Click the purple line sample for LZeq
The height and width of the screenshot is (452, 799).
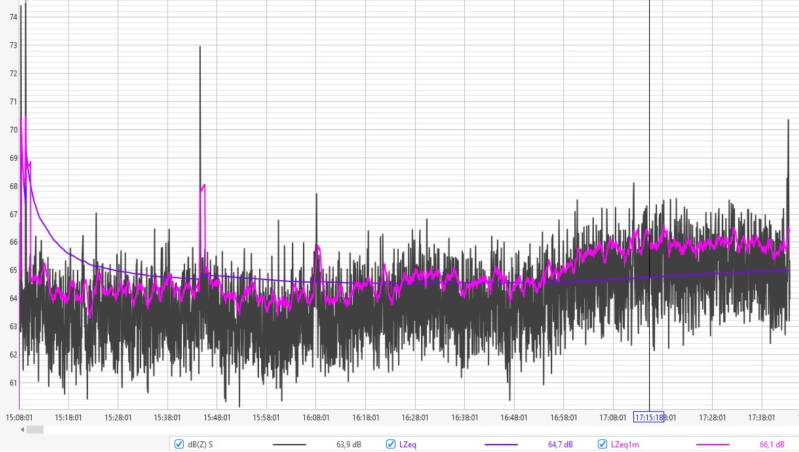click(x=501, y=444)
